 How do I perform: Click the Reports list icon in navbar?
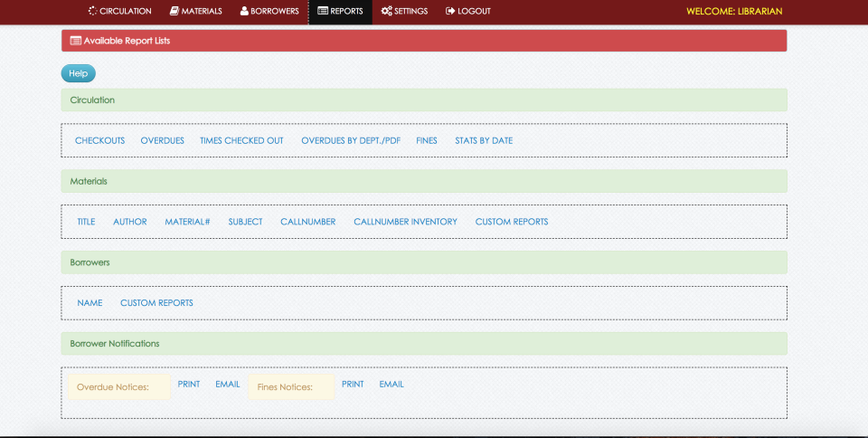tap(323, 11)
